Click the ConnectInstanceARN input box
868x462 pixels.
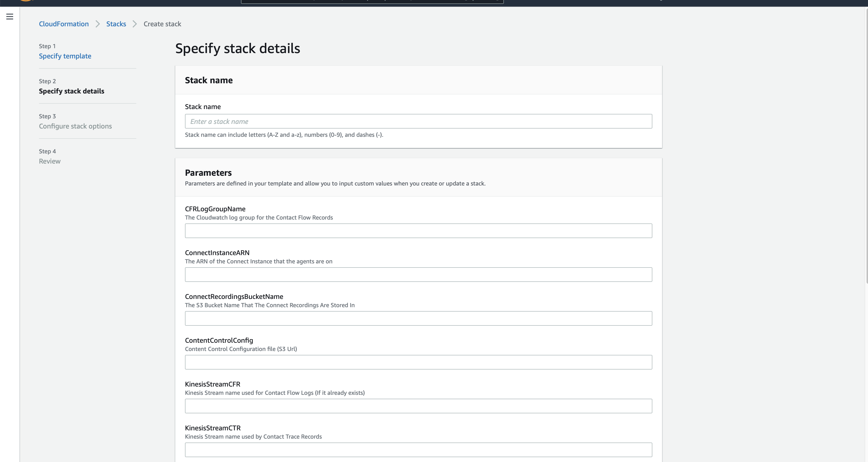(418, 275)
